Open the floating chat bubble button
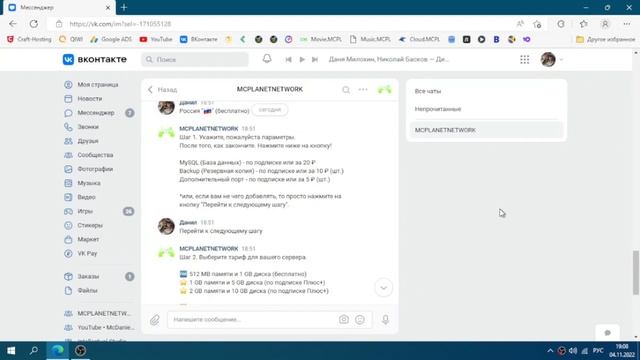Viewport: 640px width, 360px height. [x=607, y=333]
